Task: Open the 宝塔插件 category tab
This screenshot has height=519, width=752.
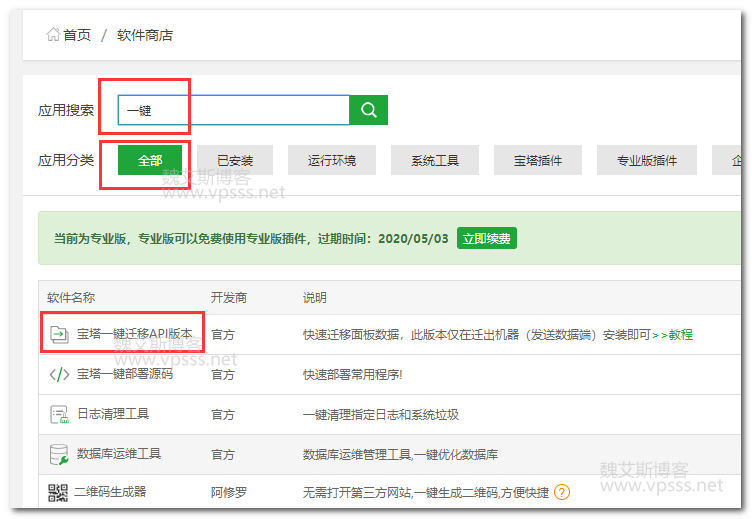Action: [x=538, y=160]
